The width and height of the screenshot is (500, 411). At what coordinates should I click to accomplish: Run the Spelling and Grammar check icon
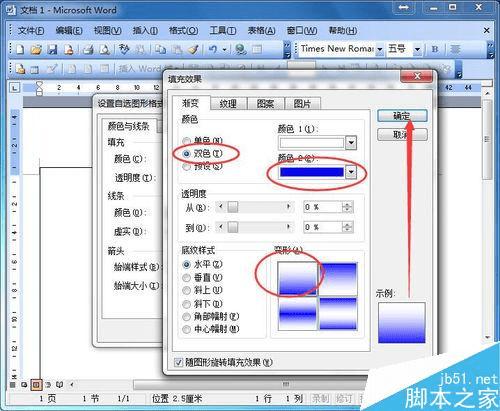tap(124, 49)
